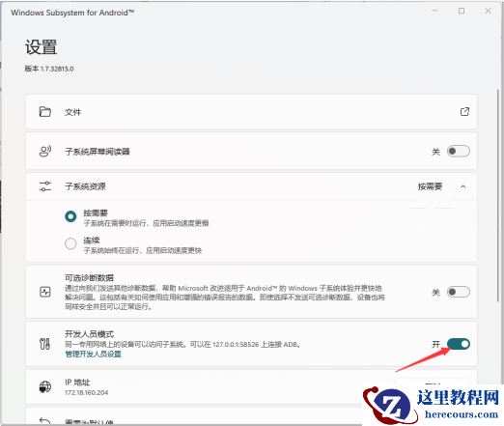Viewport: 504px width, 426px height.
Task: Turn off the 开发人员模式 switch
Action: 459,344
